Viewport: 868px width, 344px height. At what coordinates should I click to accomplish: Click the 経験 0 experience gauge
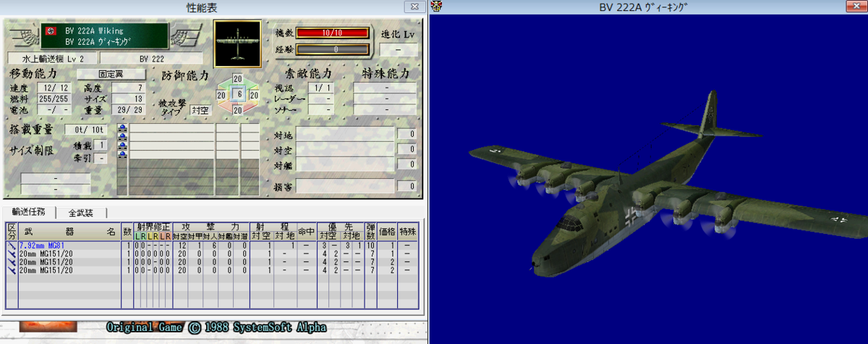332,50
